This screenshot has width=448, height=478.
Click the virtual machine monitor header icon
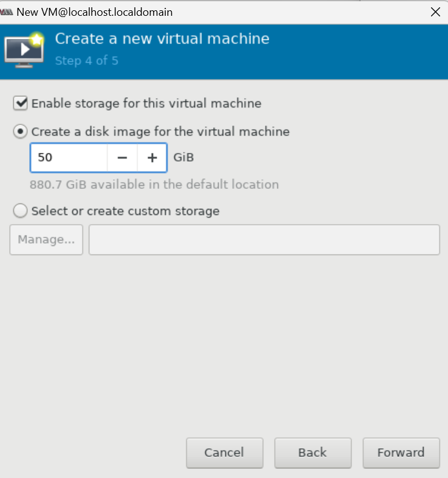click(x=24, y=50)
